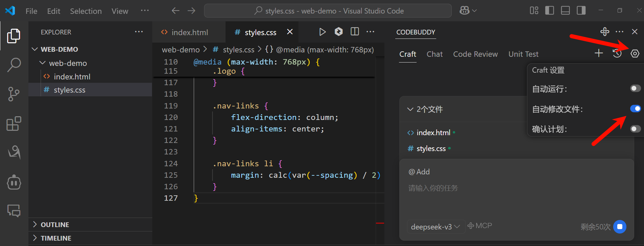Open the Selection menu
This screenshot has height=246, width=644.
point(86,11)
